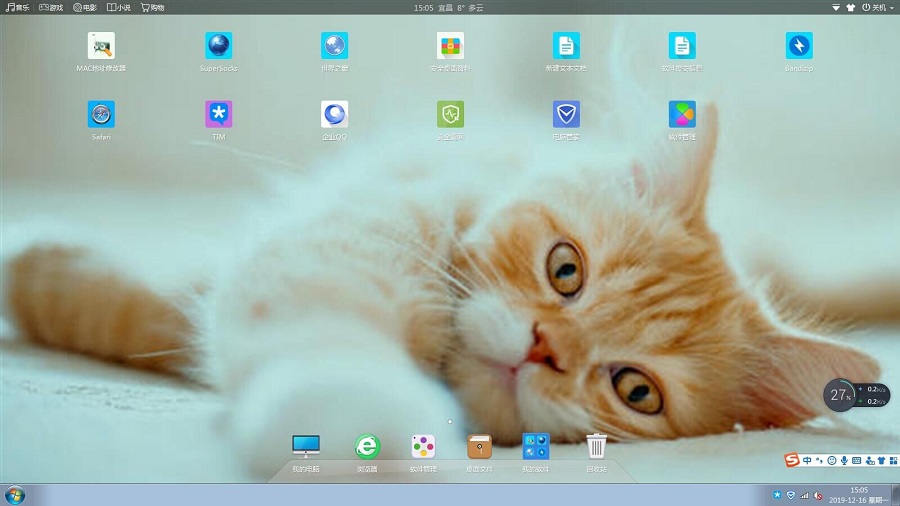This screenshot has width=900, height=506.
Task: Open the Supersocks desktop icon
Action: [218, 46]
